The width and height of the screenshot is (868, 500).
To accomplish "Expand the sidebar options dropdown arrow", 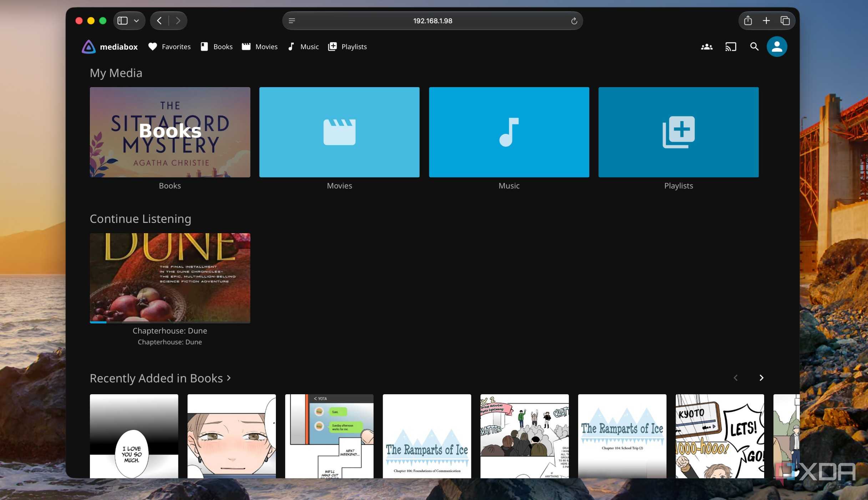I will tap(136, 21).
